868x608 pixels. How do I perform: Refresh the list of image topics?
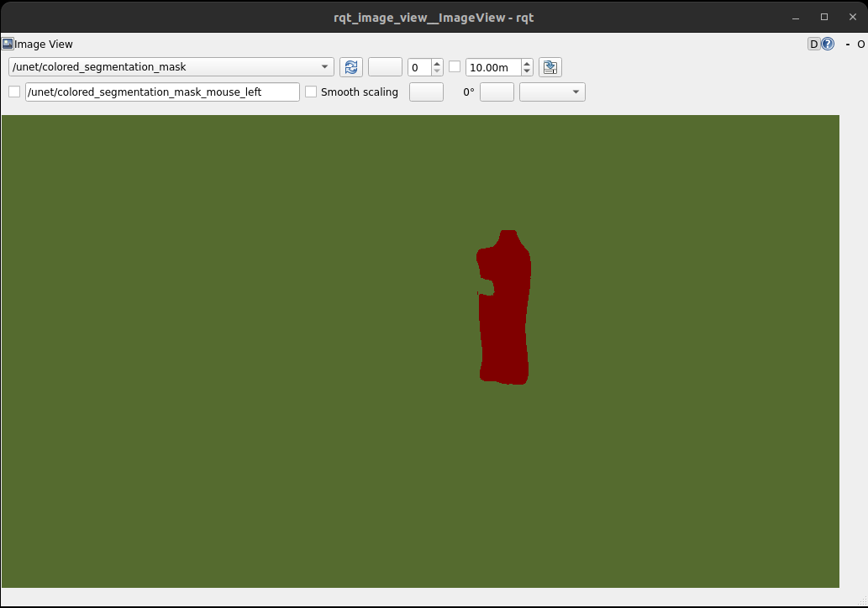(350, 67)
